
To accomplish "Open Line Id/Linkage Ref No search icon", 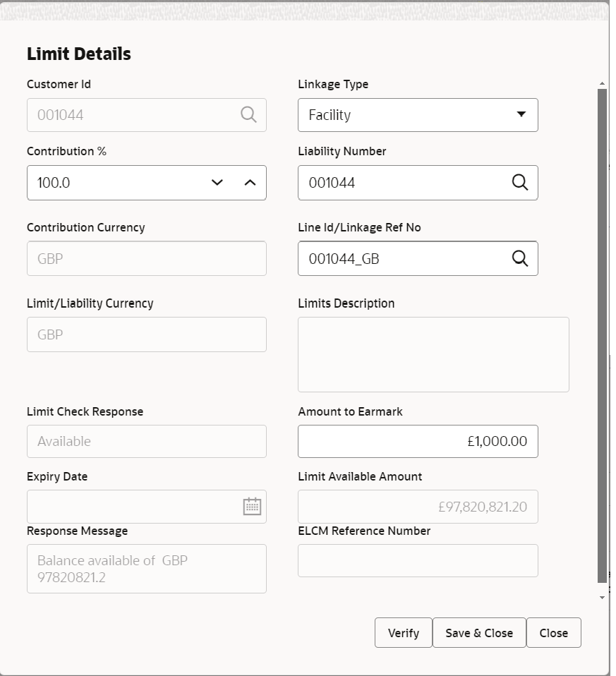I will tap(520, 259).
